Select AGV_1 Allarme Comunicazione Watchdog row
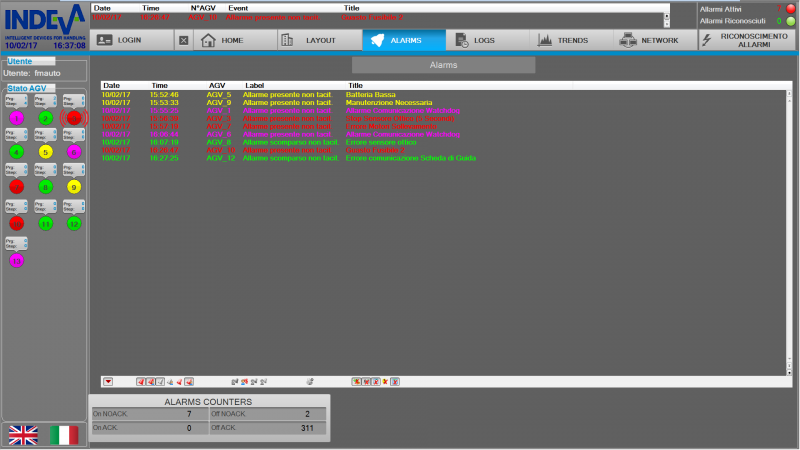Image resolution: width=800 pixels, height=450 pixels. [x=444, y=110]
